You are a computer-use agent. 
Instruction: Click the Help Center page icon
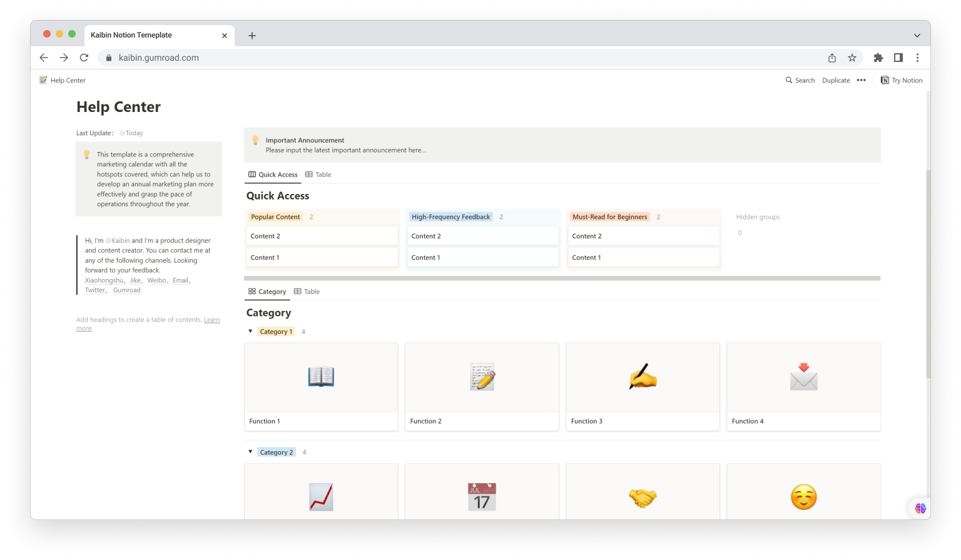point(43,80)
